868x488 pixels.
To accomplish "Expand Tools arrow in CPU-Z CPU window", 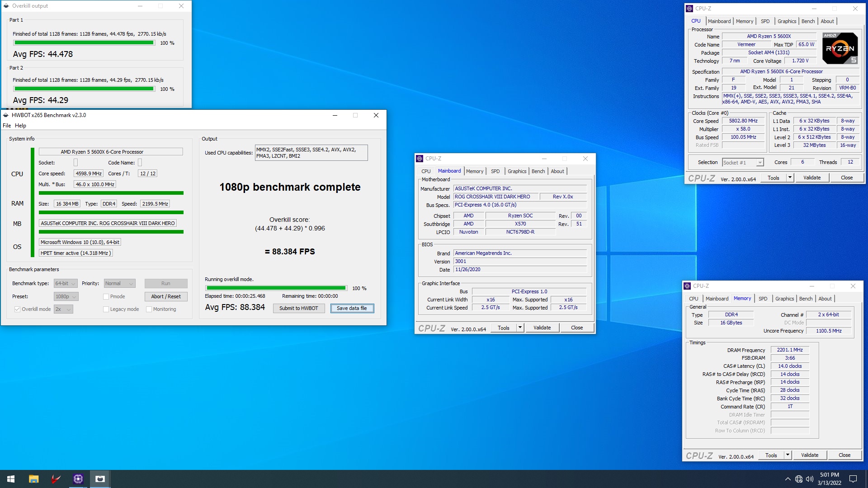I will (790, 178).
